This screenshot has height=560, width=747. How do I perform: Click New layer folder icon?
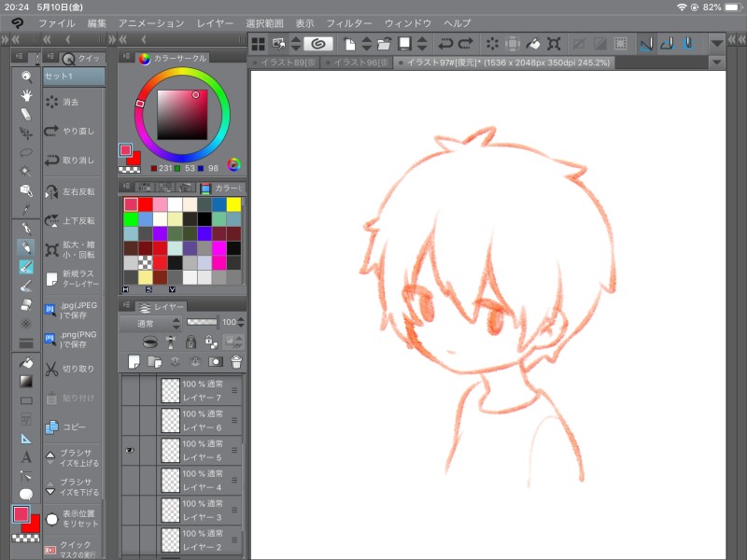coord(154,362)
